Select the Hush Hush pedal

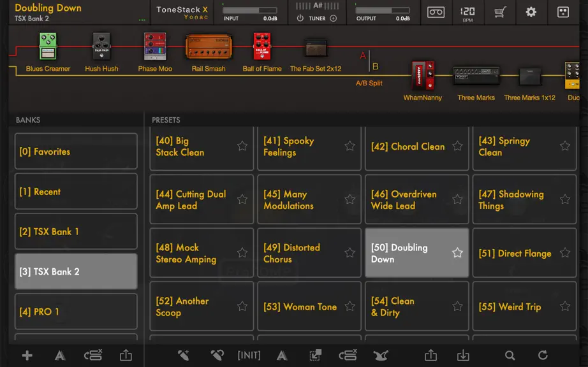click(x=101, y=47)
